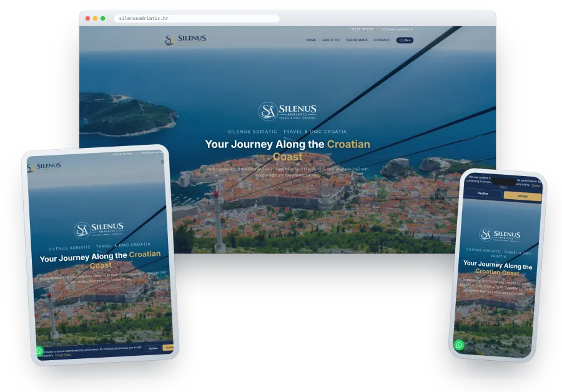
Task: Click the info email link in desktop top bar
Action: pyautogui.click(x=397, y=29)
